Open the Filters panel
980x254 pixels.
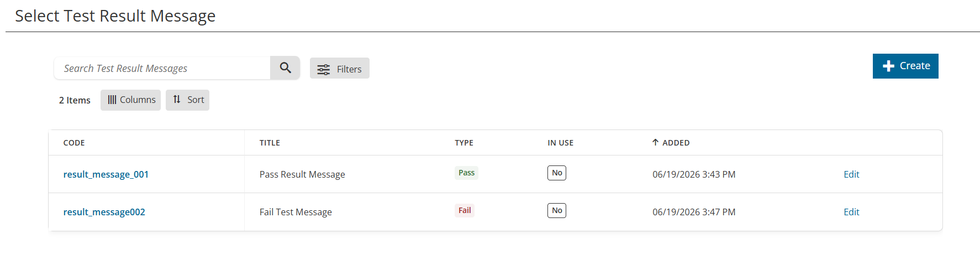pyautogui.click(x=339, y=69)
